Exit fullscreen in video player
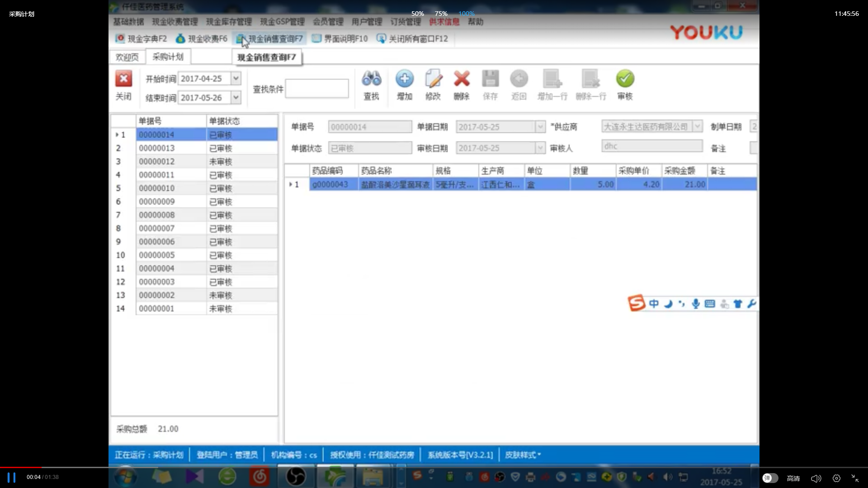868x488 pixels. [x=855, y=478]
